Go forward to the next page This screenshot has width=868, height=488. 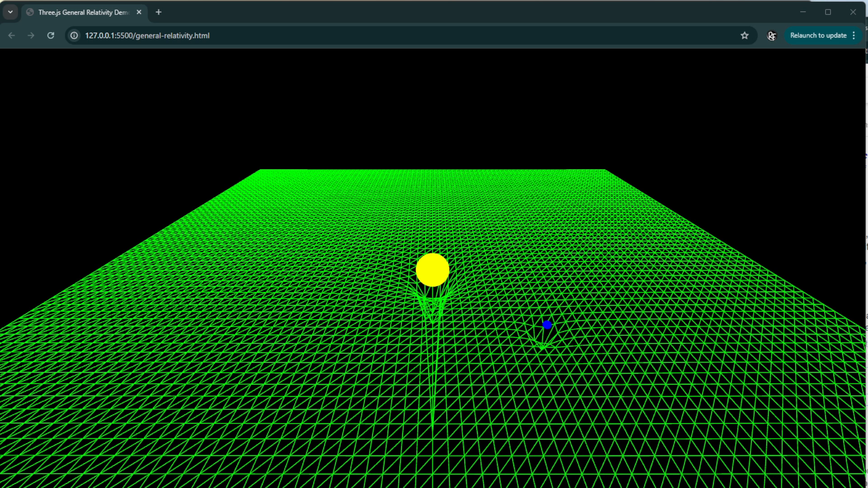tap(31, 35)
